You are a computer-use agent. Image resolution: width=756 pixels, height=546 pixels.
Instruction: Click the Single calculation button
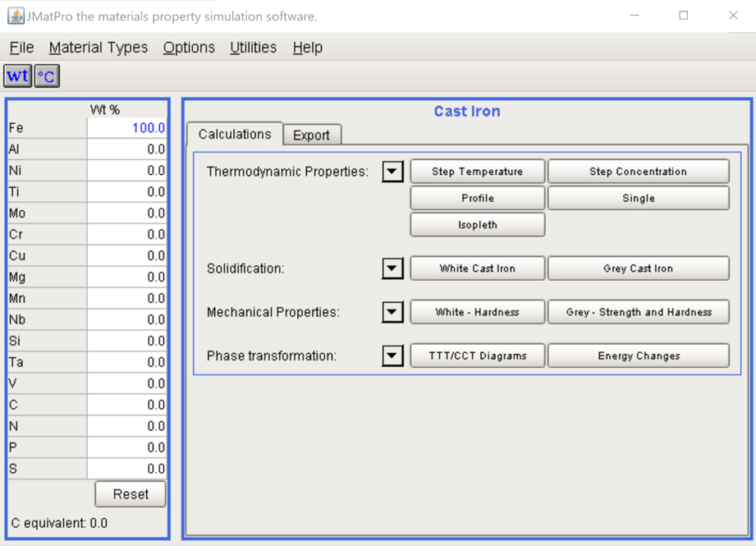coord(639,198)
